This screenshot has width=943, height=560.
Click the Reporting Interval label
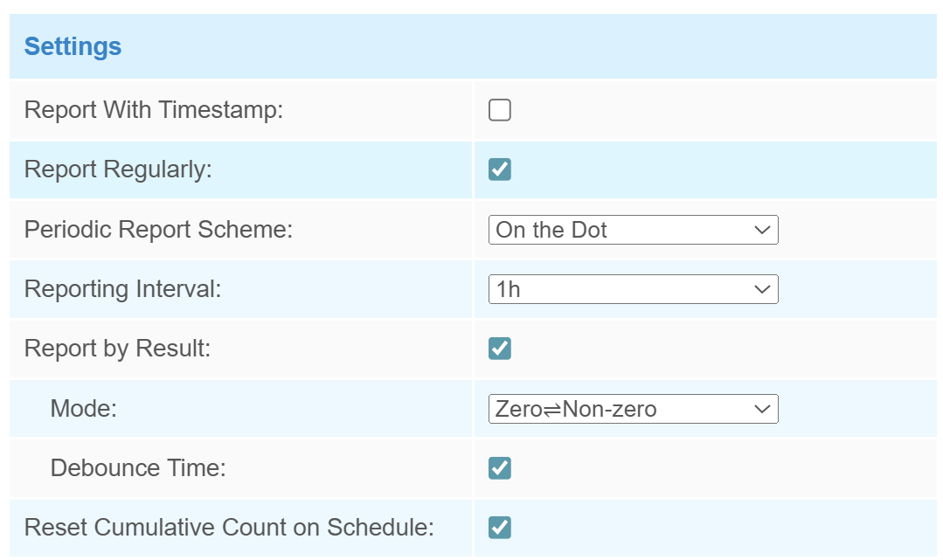[x=122, y=289]
